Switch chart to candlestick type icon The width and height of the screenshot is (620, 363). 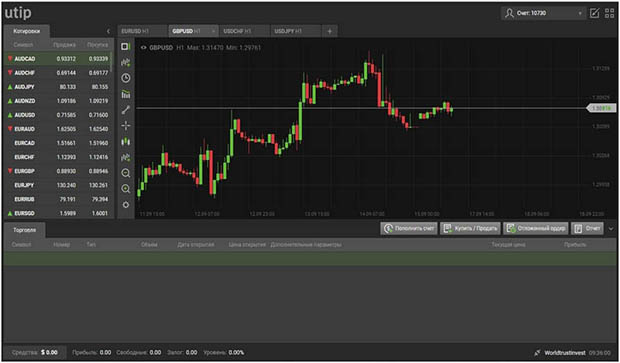point(126,141)
